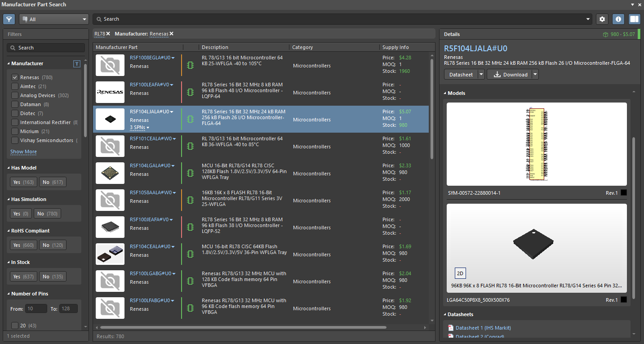
Task: Toggle the filter panel funnel icon
Action: [x=9, y=19]
